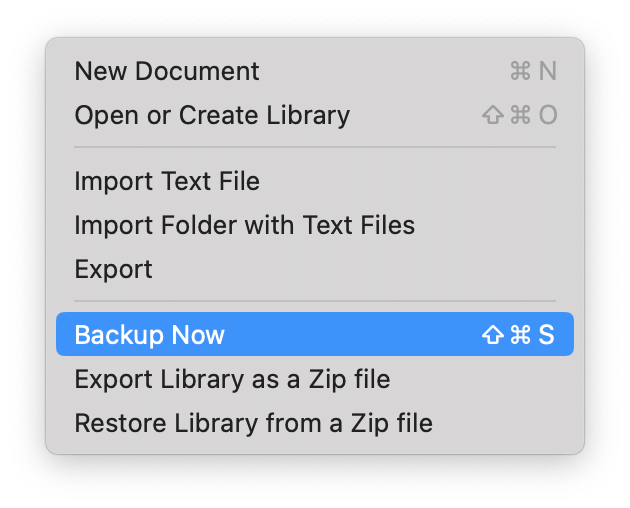Choose Import Folder with Text Files
The height and width of the screenshot is (508, 630).
(x=315, y=225)
